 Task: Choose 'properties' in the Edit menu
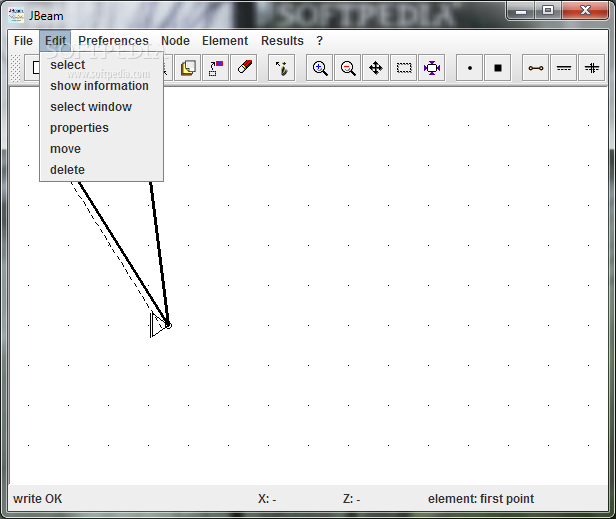(101, 128)
